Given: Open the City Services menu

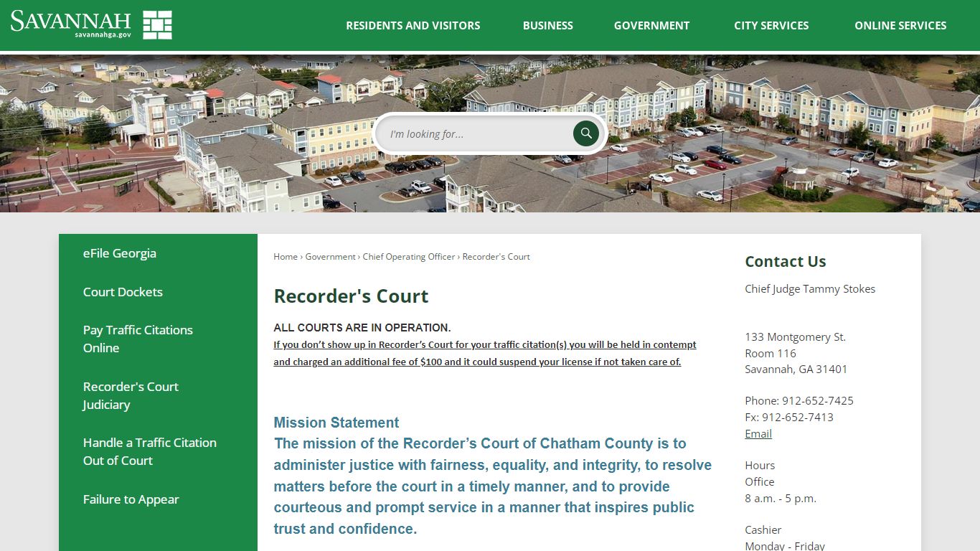Looking at the screenshot, I should click(771, 25).
